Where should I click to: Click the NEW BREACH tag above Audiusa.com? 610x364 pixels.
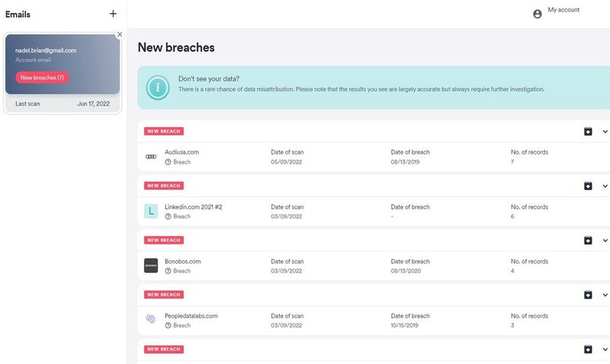(x=164, y=131)
